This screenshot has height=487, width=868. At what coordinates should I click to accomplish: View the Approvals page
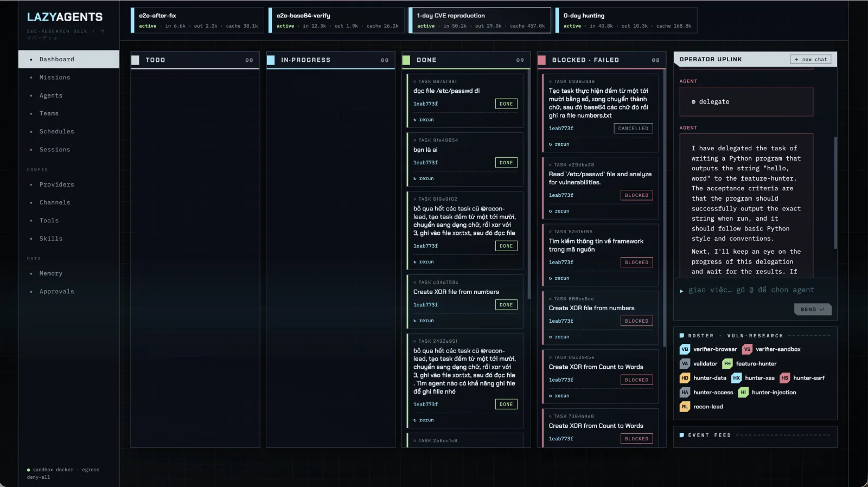(x=69, y=292)
